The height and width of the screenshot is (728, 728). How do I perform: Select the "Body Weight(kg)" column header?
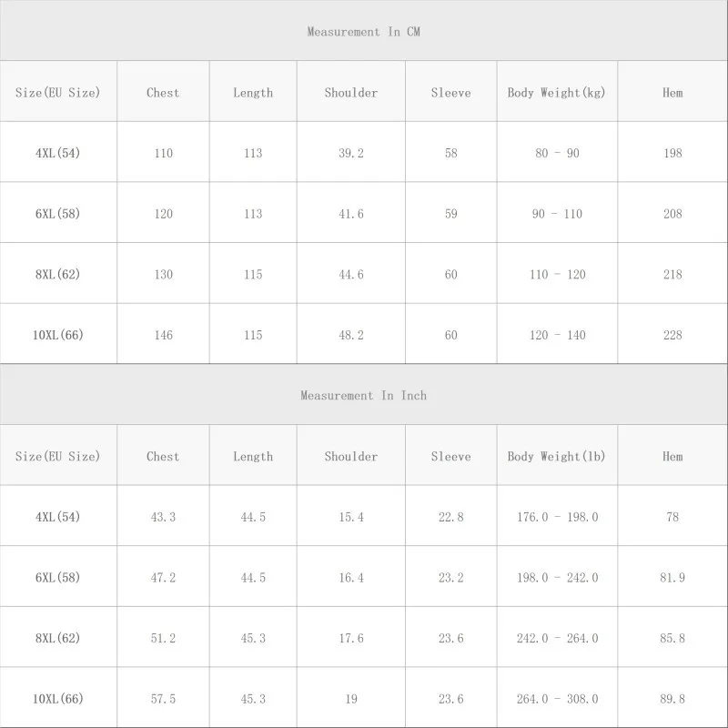[556, 93]
